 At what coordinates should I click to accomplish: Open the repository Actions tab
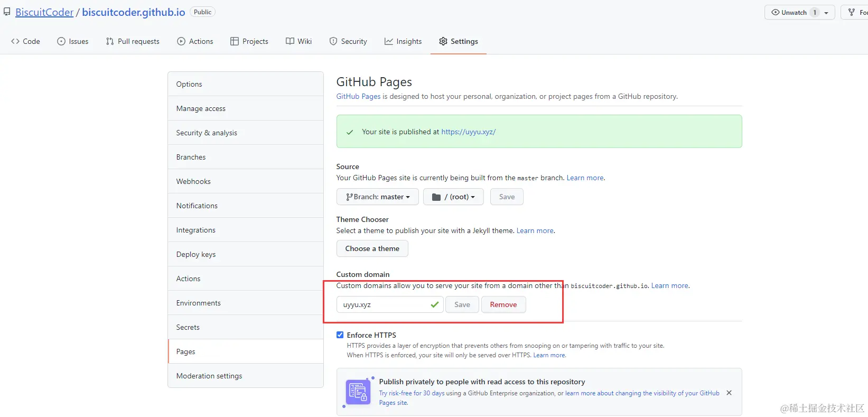pyautogui.click(x=195, y=41)
